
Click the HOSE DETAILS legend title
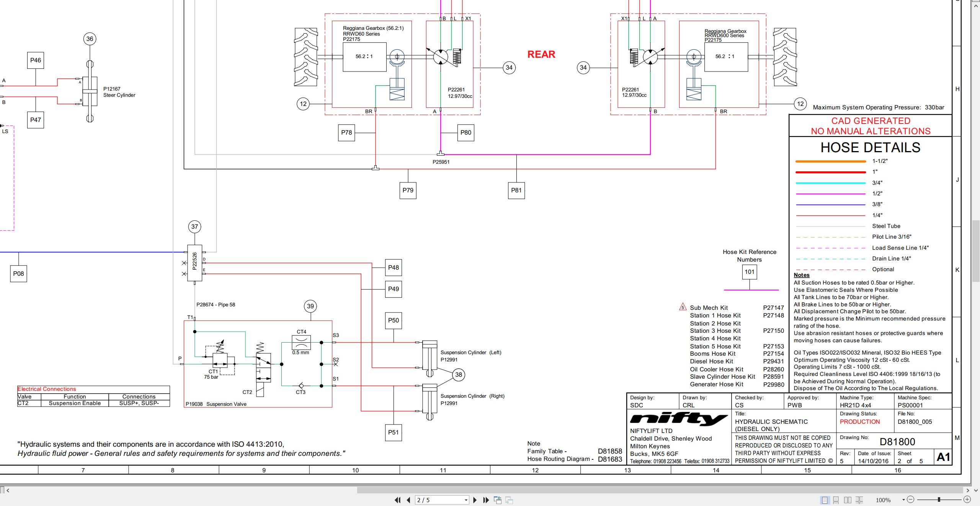871,148
